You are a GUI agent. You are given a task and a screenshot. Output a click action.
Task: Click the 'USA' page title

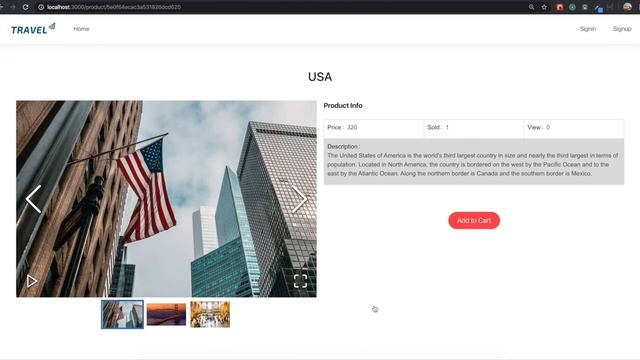[x=320, y=77]
